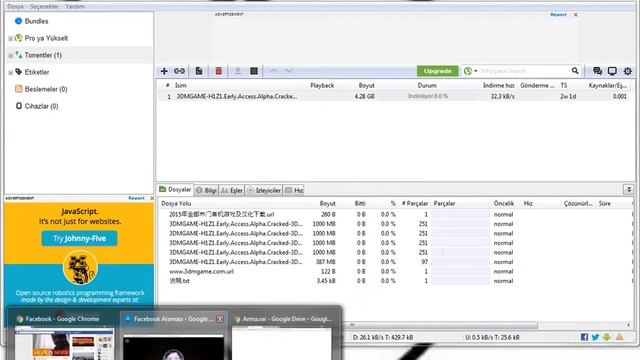Click the Create New Torrent file icon
The image size is (640, 360).
click(199, 71)
